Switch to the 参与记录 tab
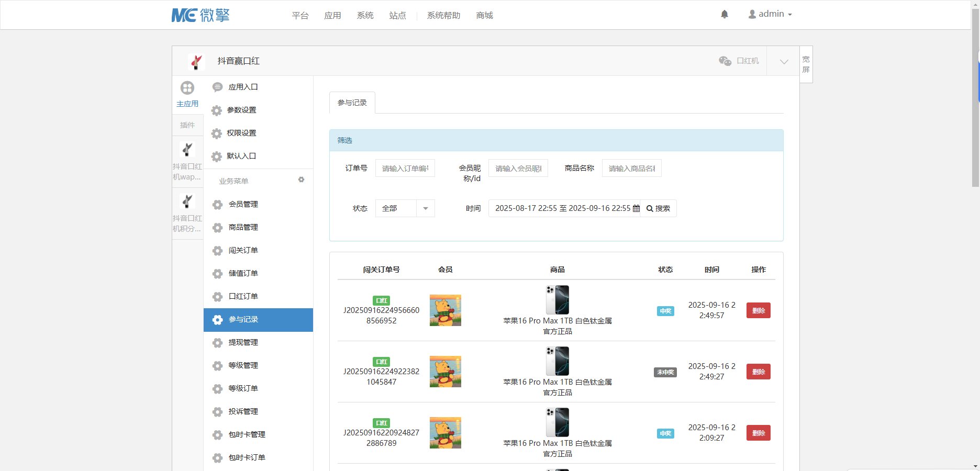 [352, 103]
